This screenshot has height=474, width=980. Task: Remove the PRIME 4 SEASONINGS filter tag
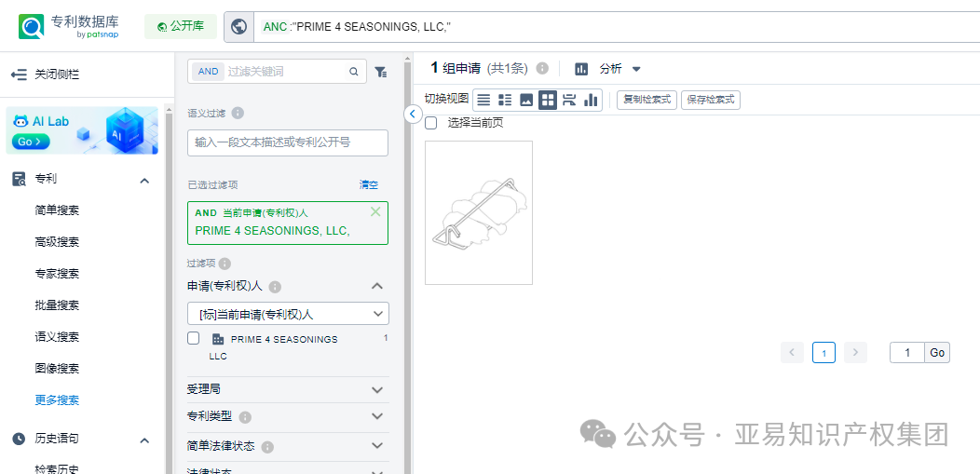(375, 211)
